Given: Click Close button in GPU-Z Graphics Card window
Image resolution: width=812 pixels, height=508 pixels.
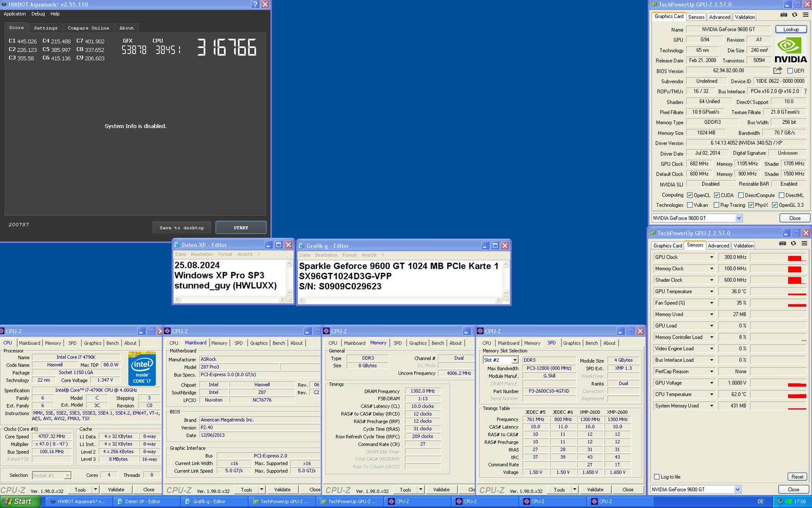Looking at the screenshot, I should pos(795,218).
